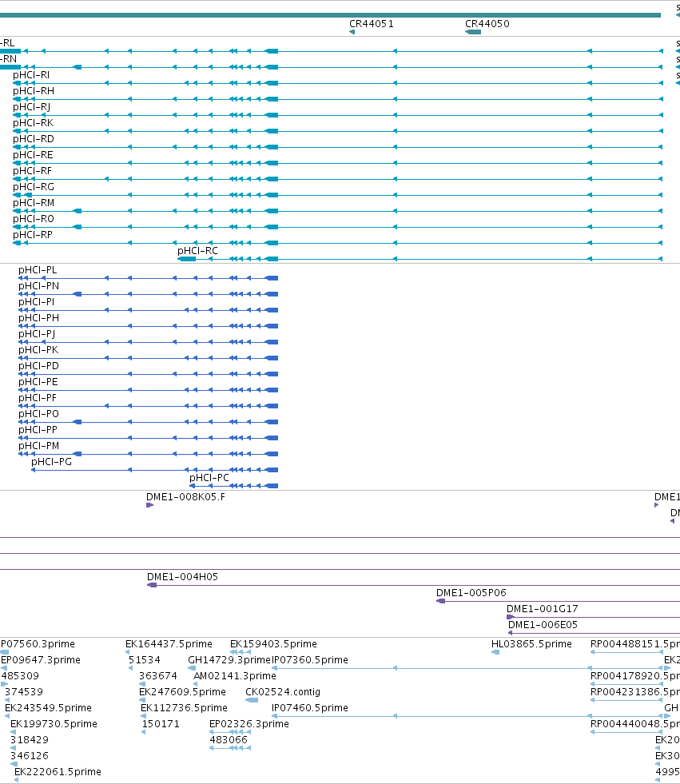Click CDS label pHCl-PO

click(38, 414)
